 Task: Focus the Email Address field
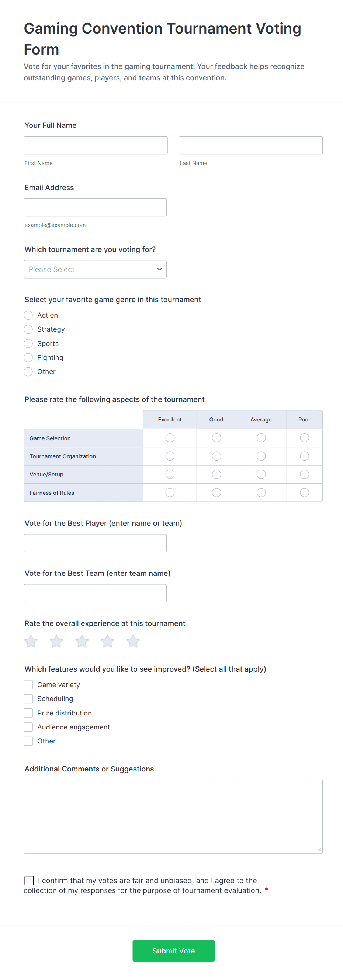[x=95, y=207]
